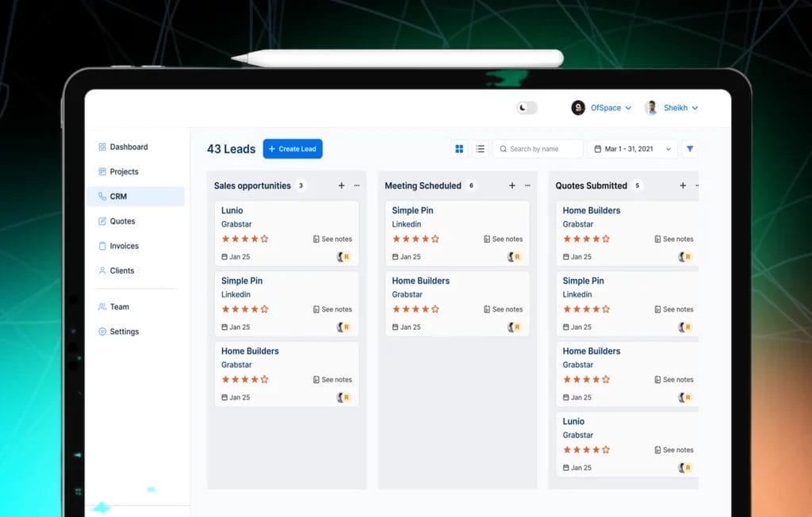The width and height of the screenshot is (812, 517).
Task: Open the filter funnel icon
Action: pos(689,148)
